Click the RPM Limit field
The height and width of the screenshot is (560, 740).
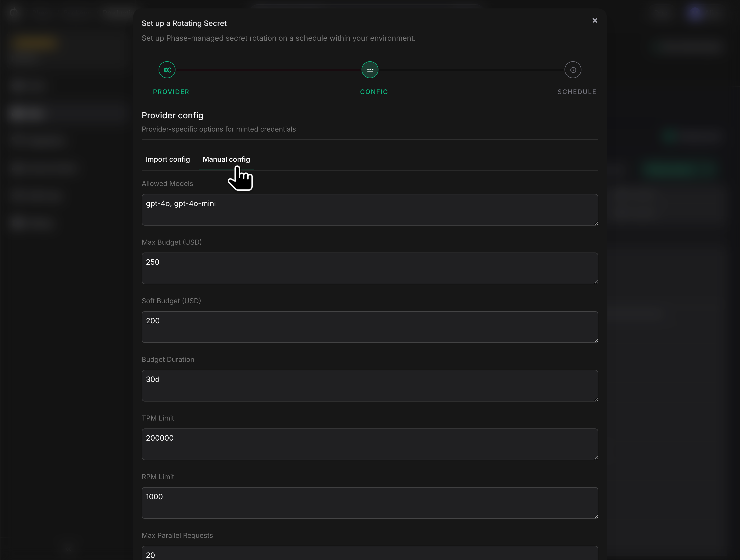[370, 503]
